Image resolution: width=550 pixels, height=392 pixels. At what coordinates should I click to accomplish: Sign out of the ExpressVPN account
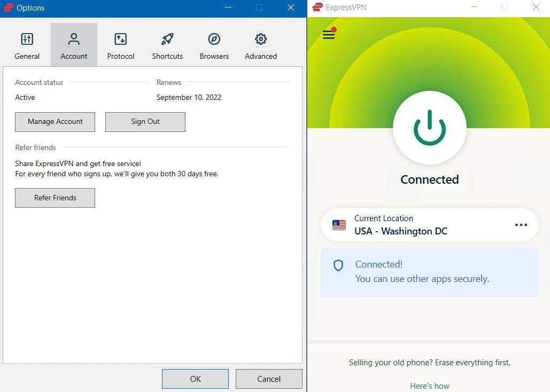coord(145,122)
